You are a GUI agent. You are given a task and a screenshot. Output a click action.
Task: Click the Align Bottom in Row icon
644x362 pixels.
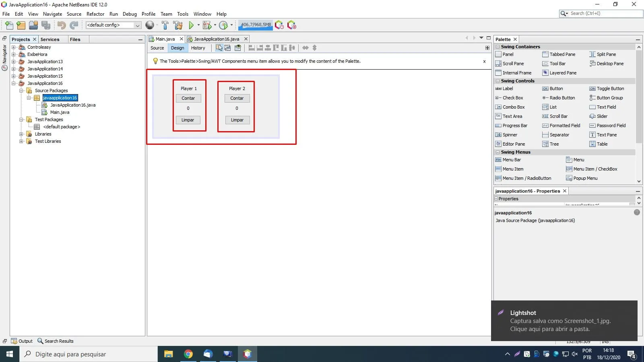[x=284, y=48]
